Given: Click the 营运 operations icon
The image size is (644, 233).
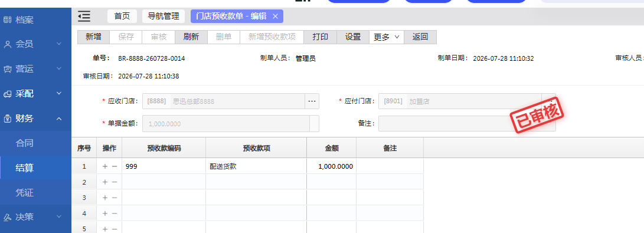Looking at the screenshot, I should [x=8, y=69].
